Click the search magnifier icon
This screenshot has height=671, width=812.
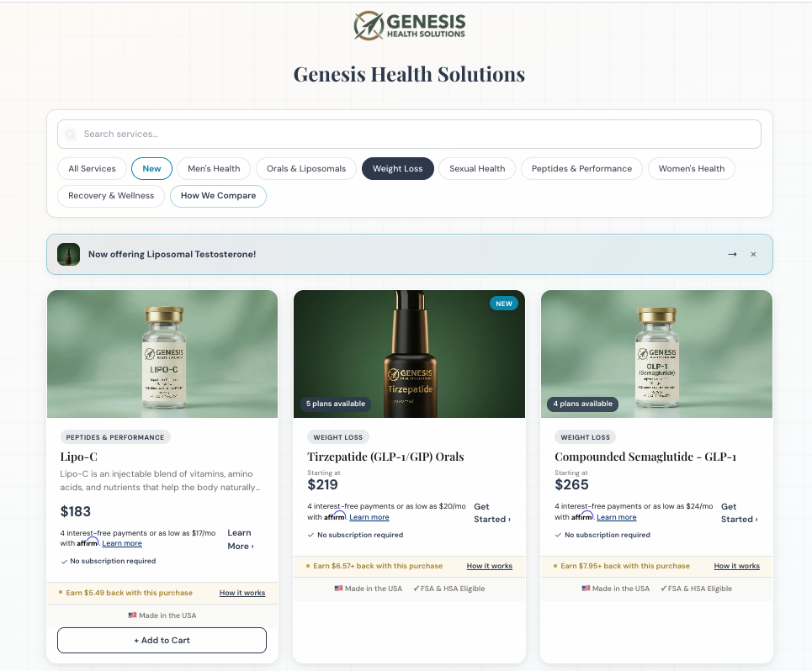pos(70,135)
